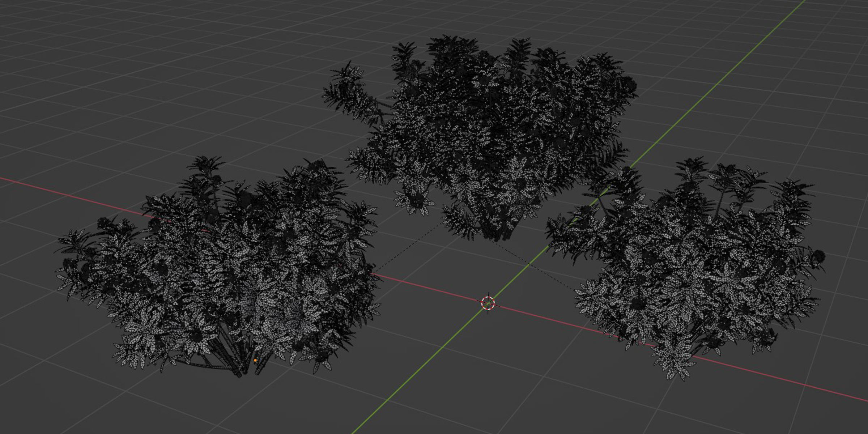Select the orange origin dot on left bush

pos(255,360)
